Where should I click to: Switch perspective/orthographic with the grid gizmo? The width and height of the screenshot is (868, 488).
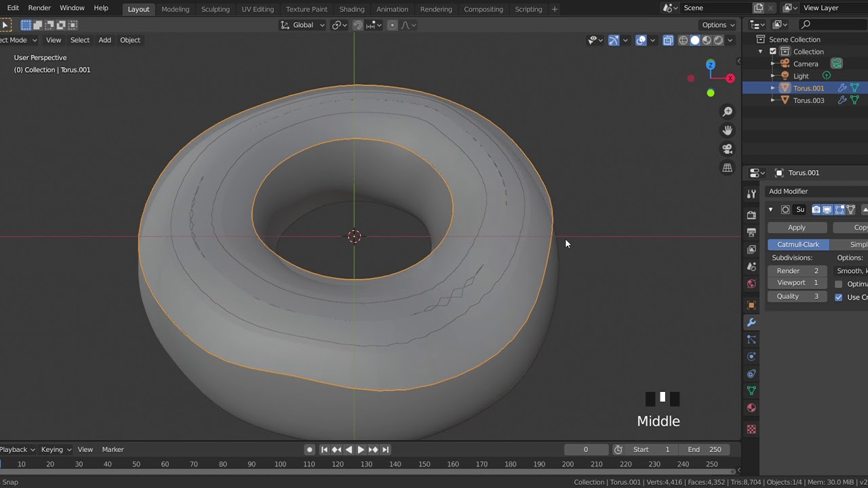click(728, 168)
